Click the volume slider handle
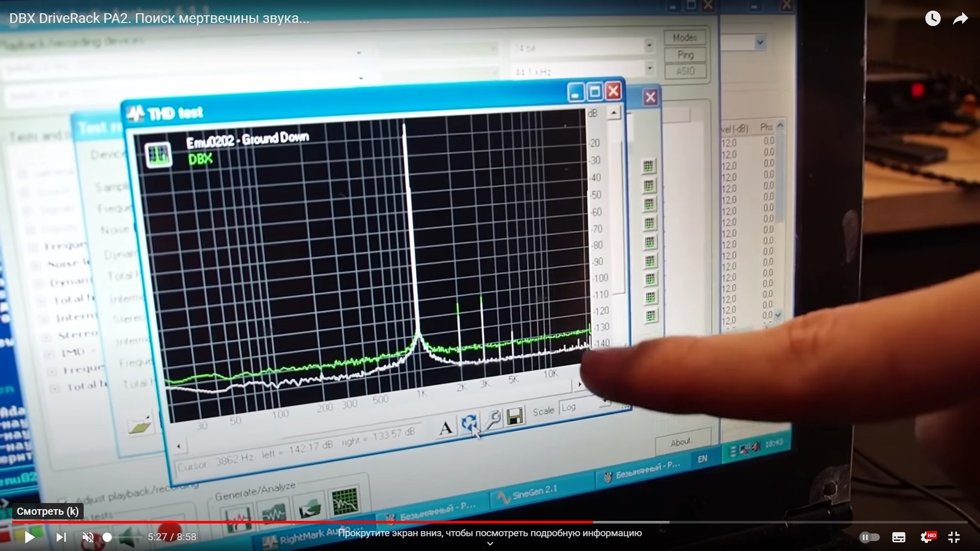The image size is (980, 551). pos(107,537)
